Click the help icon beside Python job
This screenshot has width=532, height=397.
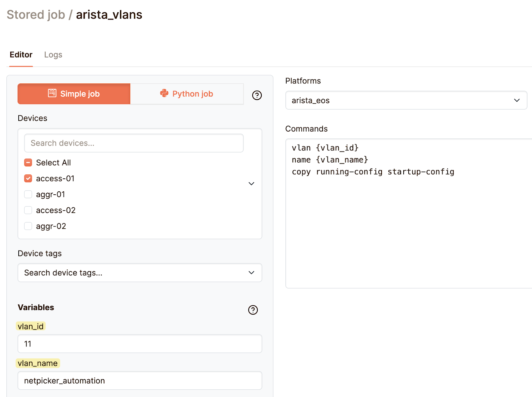[257, 95]
